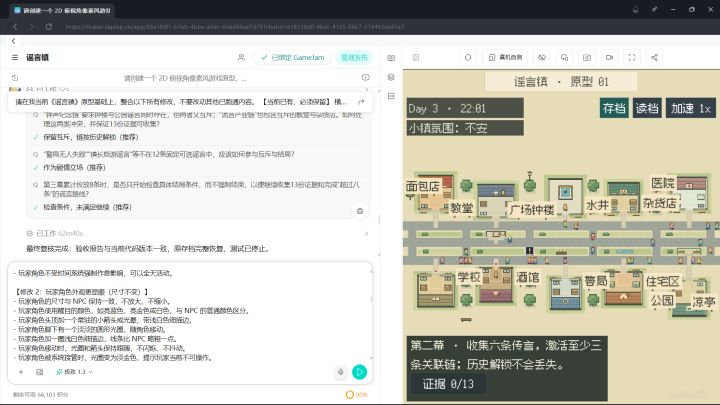This screenshot has height=405, width=720.
Task: Click the sparkle add icon in input box
Action: [x=21, y=372]
